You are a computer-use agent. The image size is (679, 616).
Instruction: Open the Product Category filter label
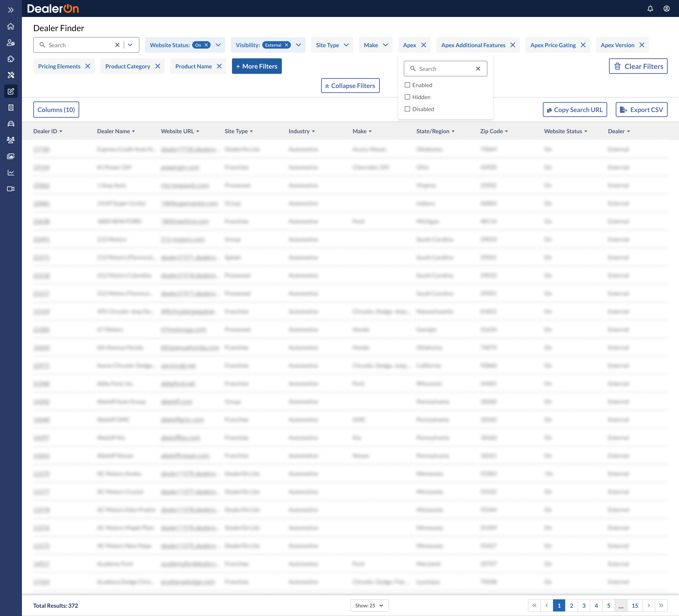tap(128, 66)
